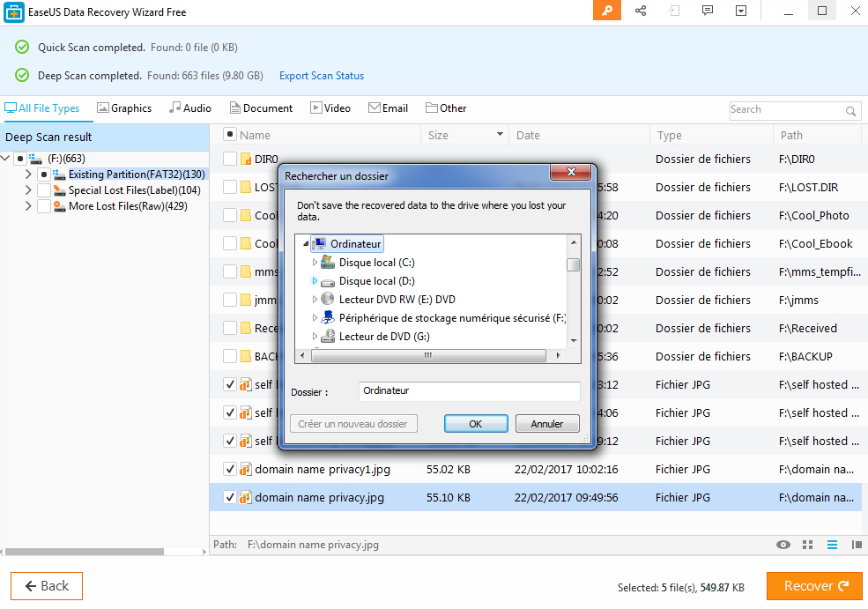Uncheck domain name privacy.jpg checkbox
The height and width of the screenshot is (609, 868).
pyautogui.click(x=230, y=497)
